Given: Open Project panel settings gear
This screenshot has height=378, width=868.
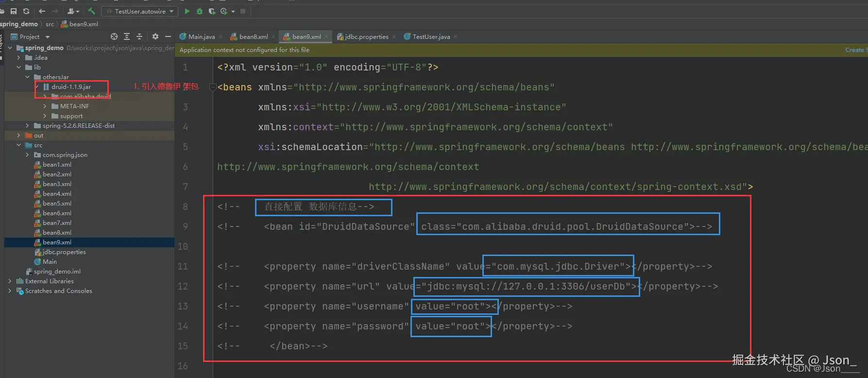Looking at the screenshot, I should (x=155, y=36).
